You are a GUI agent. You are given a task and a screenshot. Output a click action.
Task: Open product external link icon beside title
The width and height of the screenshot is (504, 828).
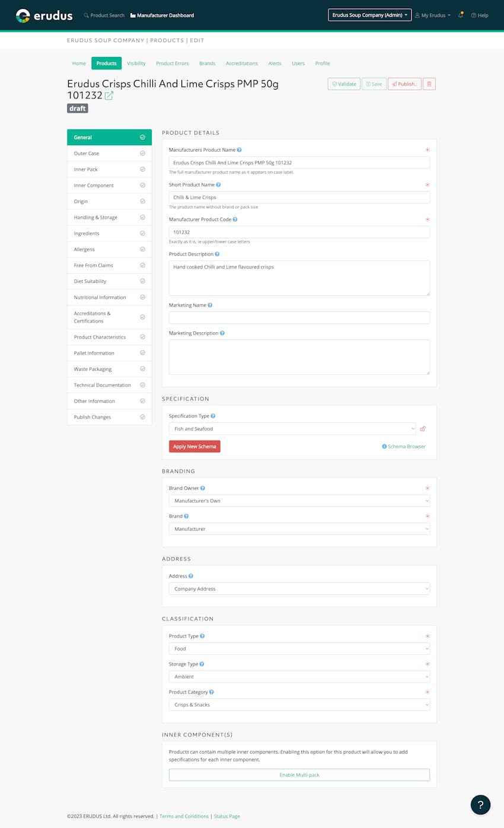(x=109, y=95)
